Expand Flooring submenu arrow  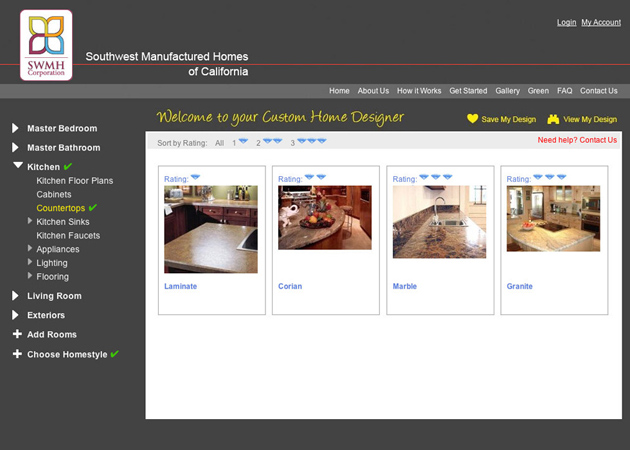point(30,275)
